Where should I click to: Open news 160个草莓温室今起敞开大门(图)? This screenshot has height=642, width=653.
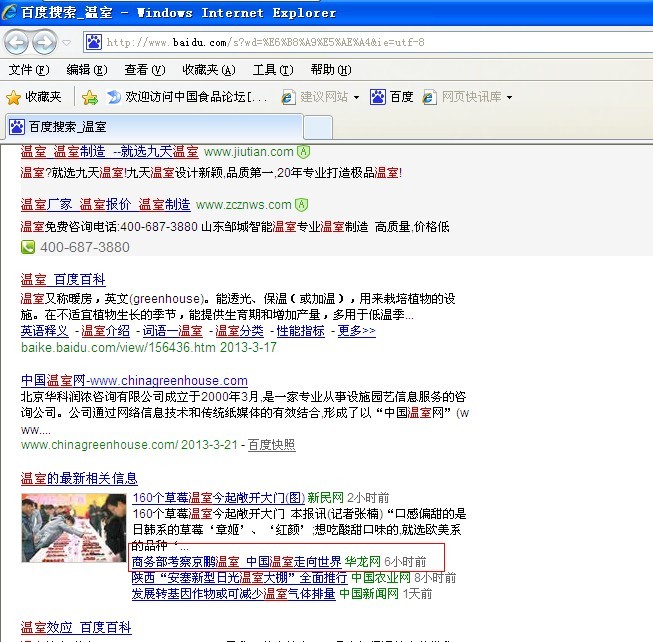point(218,498)
